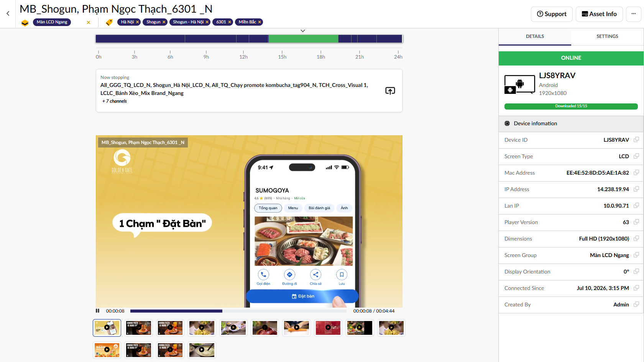The image size is (644, 362).
Task: Select the fifth thumbnail in first row
Action: (233, 328)
